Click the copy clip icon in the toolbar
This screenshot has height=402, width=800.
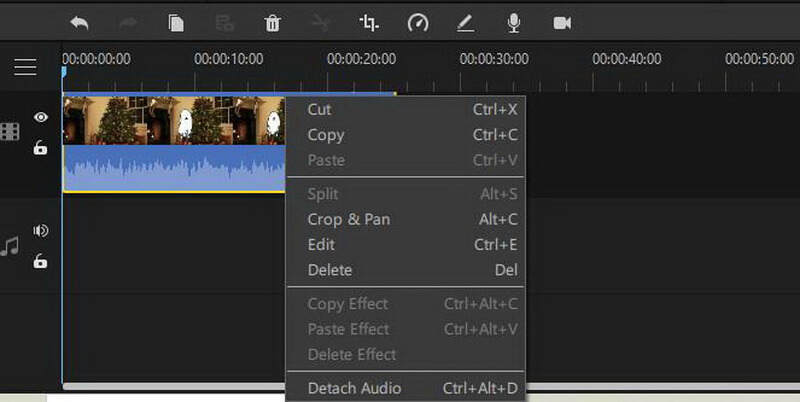click(176, 23)
